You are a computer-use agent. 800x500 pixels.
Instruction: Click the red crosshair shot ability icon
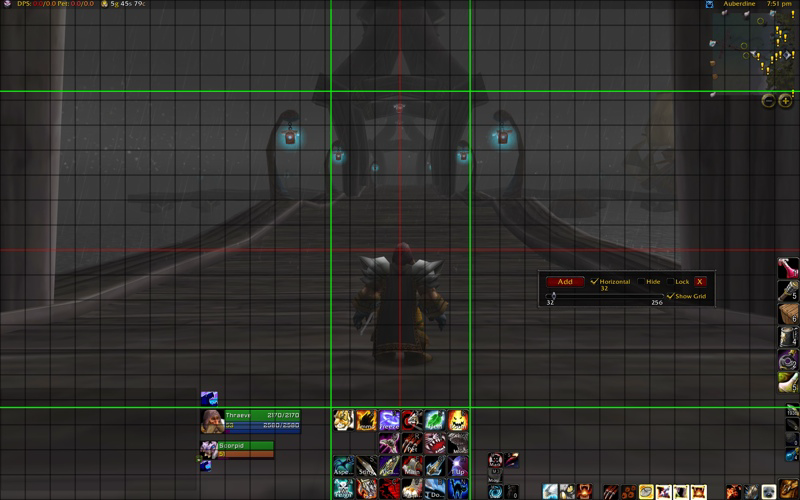(x=412, y=420)
